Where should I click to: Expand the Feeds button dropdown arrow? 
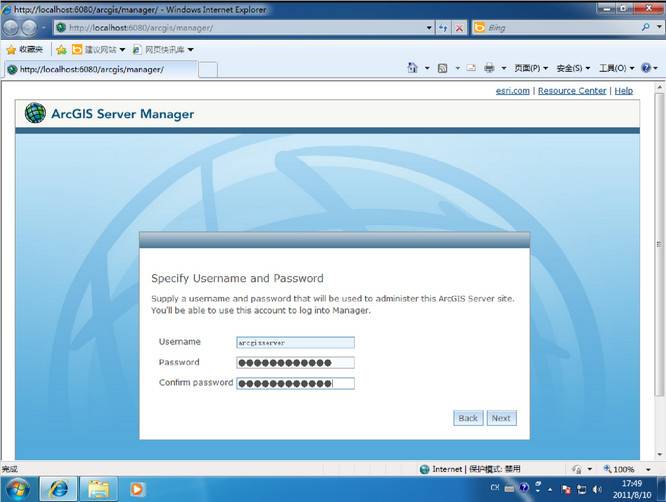coord(457,68)
